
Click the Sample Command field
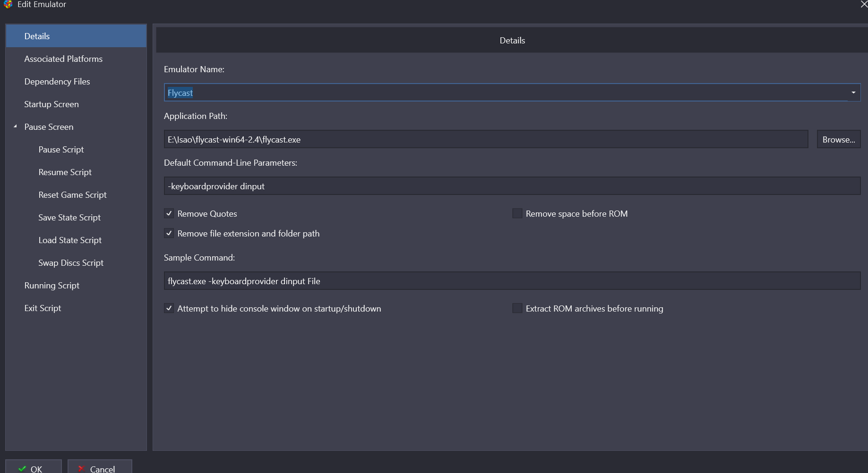tap(512, 281)
